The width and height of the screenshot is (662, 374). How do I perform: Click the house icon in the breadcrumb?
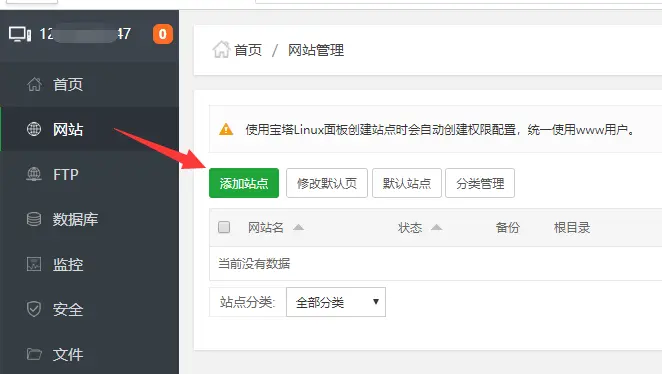click(221, 49)
